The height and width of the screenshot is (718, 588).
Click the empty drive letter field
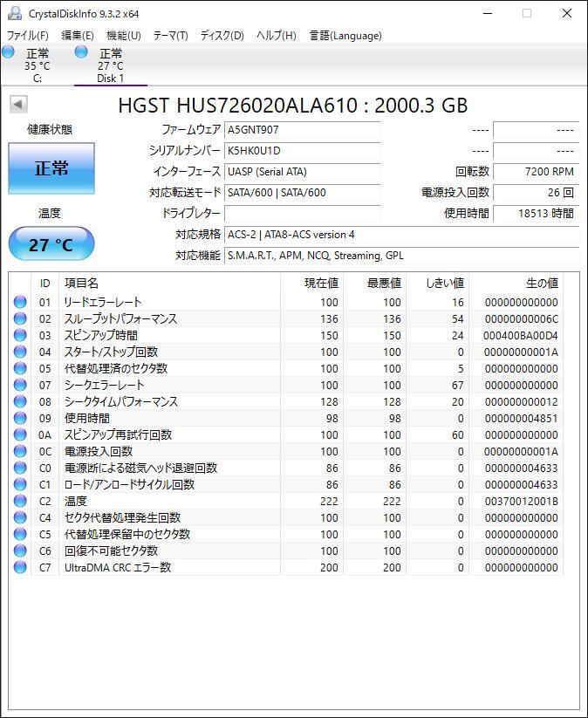302,214
